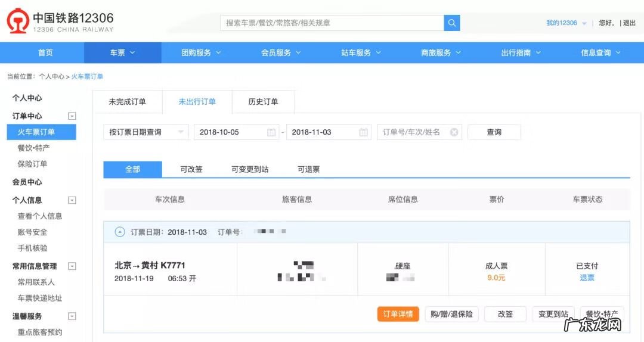Open 会员中心 in the sidebar
Image resolution: width=644 pixels, height=342 pixels.
click(27, 182)
